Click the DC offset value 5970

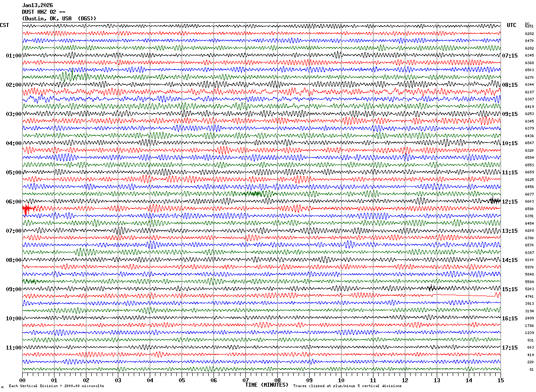tap(529, 267)
